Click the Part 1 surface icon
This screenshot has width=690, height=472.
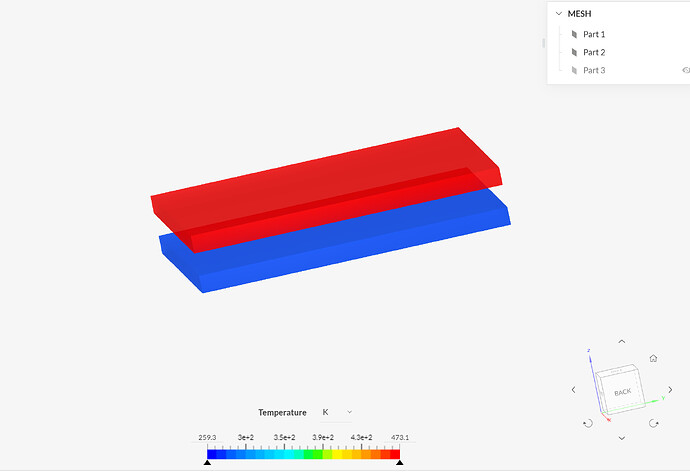pyautogui.click(x=574, y=34)
